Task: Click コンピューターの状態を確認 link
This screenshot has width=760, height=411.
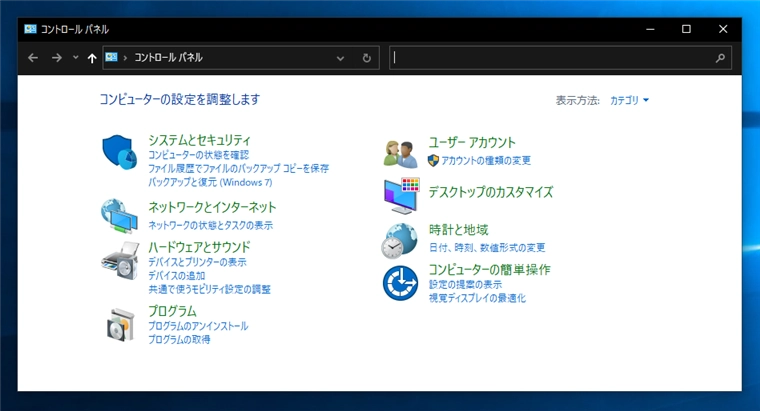Action: (x=199, y=155)
